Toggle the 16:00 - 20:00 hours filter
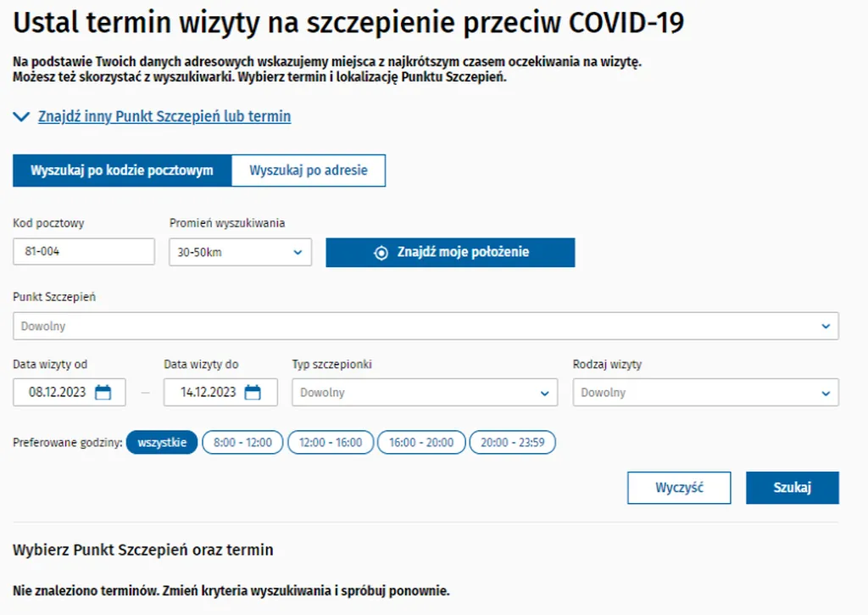The height and width of the screenshot is (615, 868). (421, 442)
